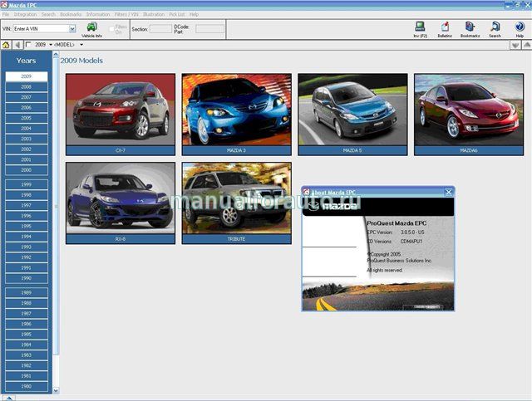Open the Pick List menu

pos(177,14)
